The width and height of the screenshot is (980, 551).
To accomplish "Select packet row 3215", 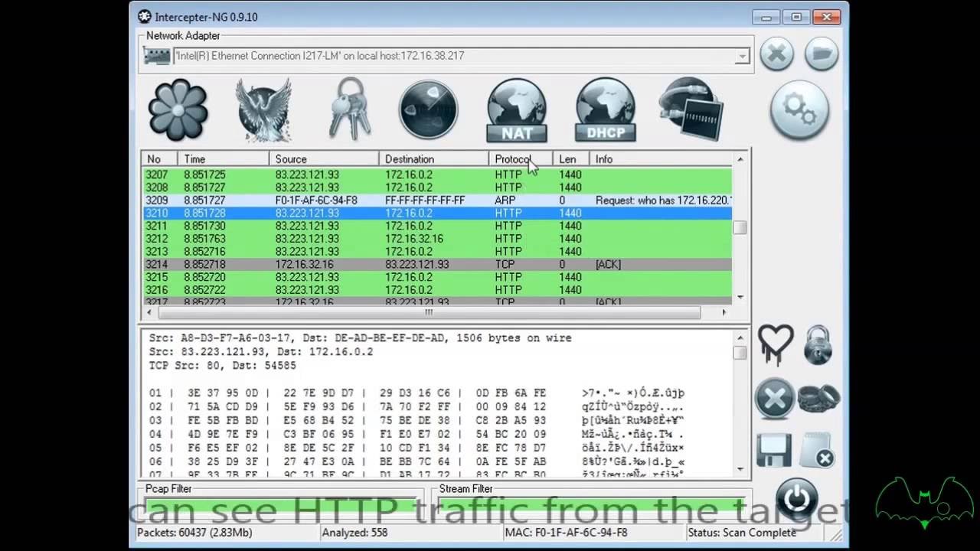I will (x=437, y=277).
